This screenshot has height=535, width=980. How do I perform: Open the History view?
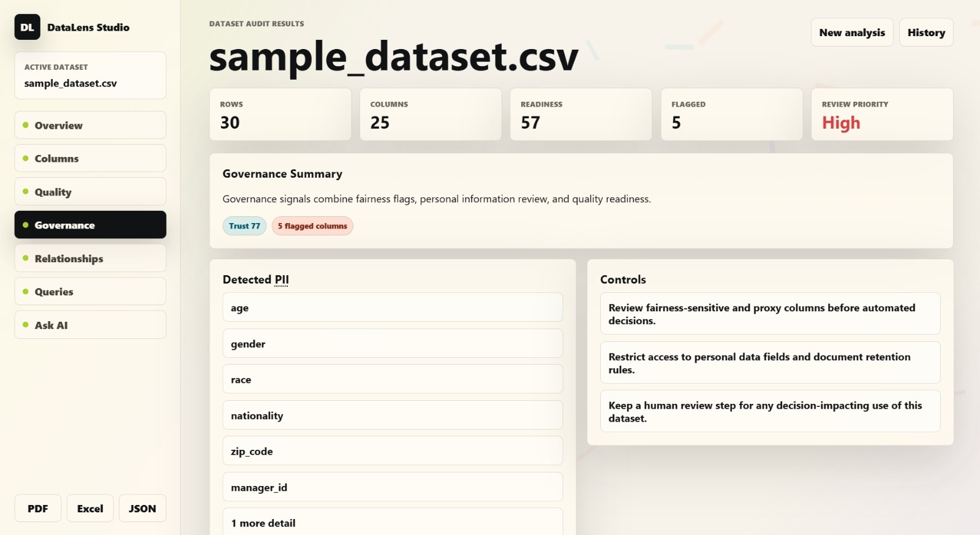(x=926, y=32)
